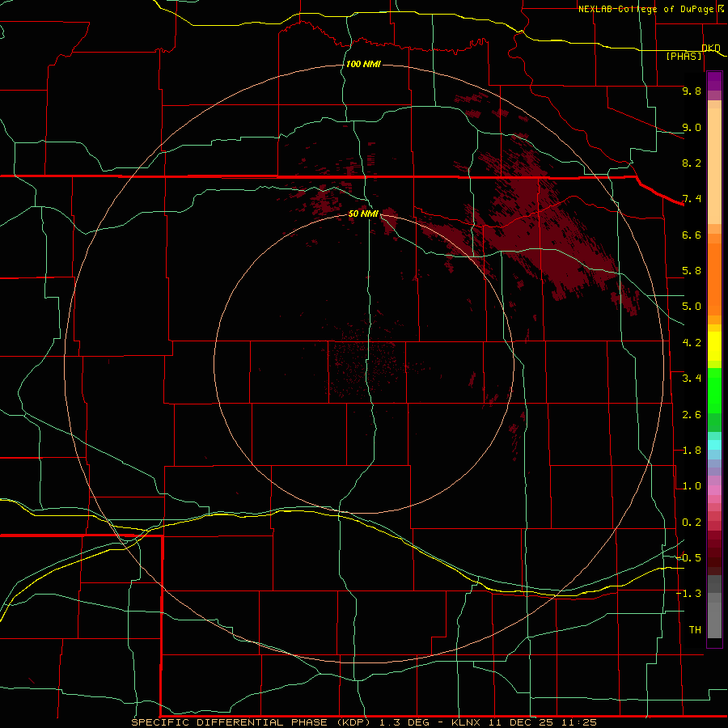Click the pink band of the color bar
Screen dimensions: 728x728
click(x=714, y=490)
